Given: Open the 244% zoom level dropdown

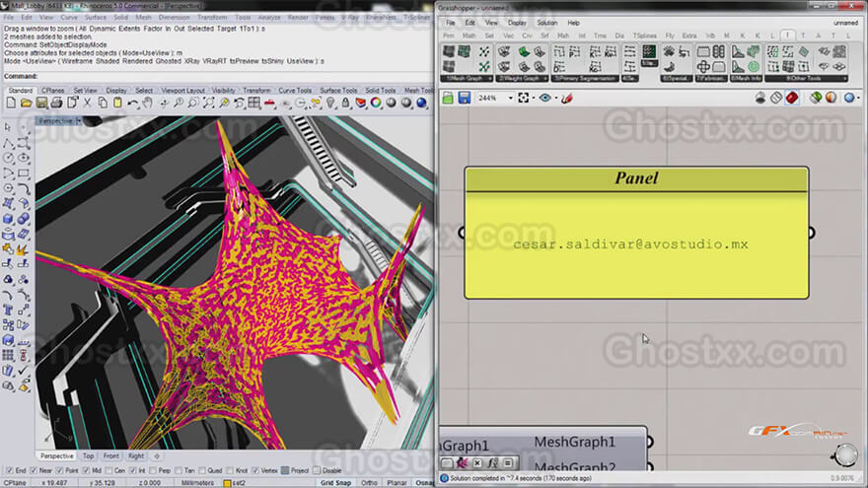Looking at the screenshot, I should pyautogui.click(x=510, y=98).
